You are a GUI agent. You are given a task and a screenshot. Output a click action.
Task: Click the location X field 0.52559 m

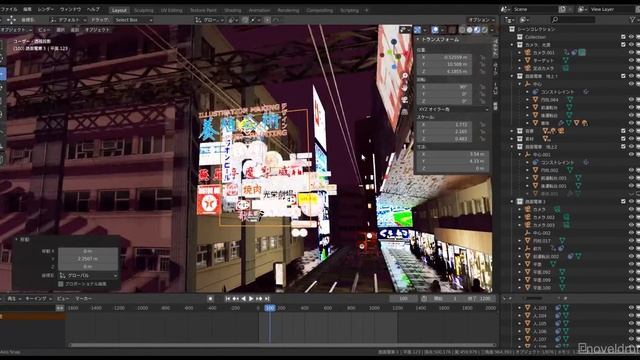click(x=444, y=58)
